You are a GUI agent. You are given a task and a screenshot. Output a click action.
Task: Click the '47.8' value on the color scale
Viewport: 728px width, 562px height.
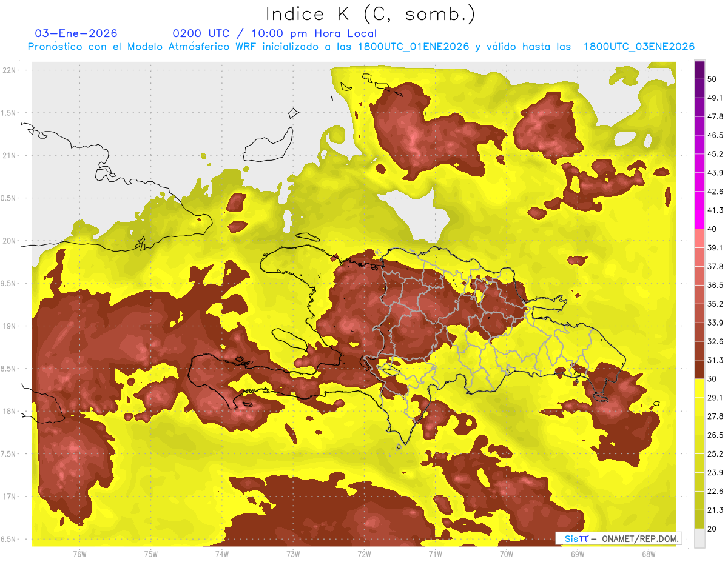click(x=715, y=117)
